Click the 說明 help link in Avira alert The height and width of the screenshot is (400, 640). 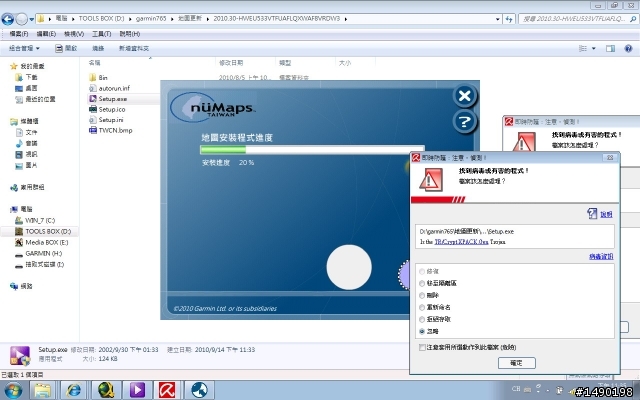pos(606,214)
